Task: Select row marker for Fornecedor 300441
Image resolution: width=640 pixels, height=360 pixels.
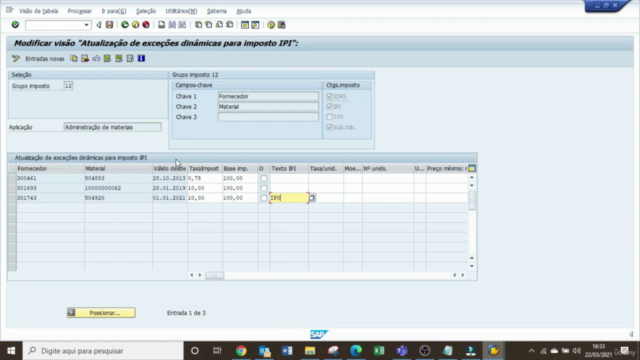Action: point(12,178)
